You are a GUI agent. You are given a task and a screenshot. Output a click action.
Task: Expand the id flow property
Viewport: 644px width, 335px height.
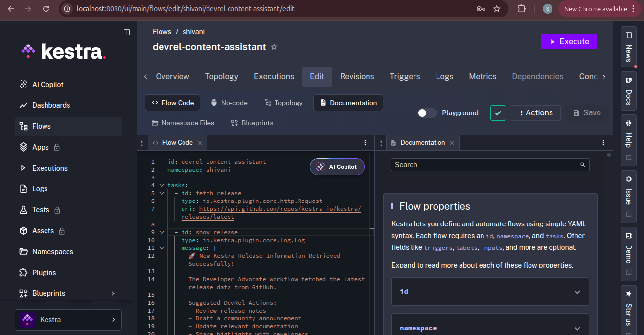[490, 292]
